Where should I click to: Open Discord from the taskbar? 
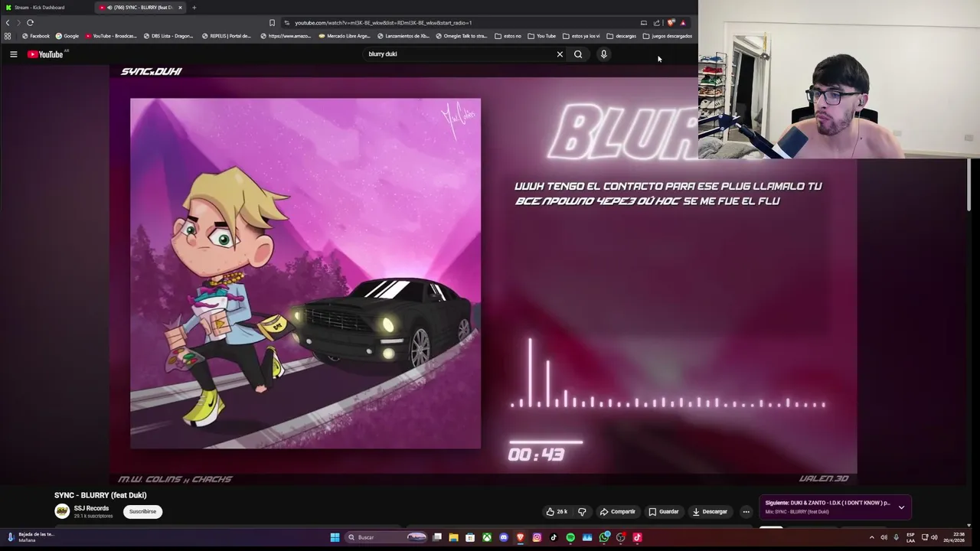coord(503,537)
